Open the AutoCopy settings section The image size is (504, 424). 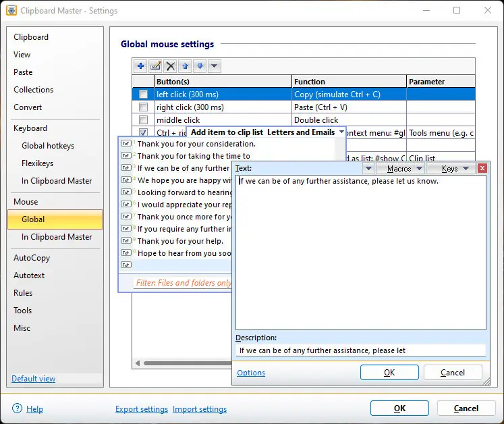pos(32,258)
